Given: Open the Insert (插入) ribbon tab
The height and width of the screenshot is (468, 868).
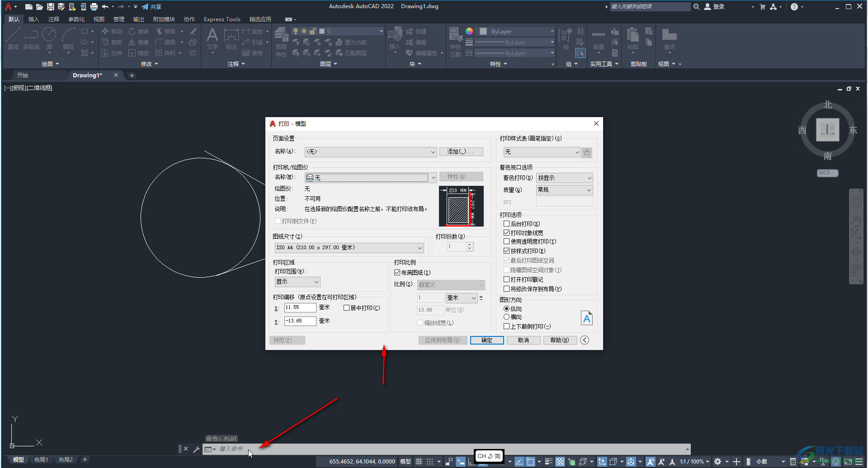Looking at the screenshot, I should click(x=34, y=19).
